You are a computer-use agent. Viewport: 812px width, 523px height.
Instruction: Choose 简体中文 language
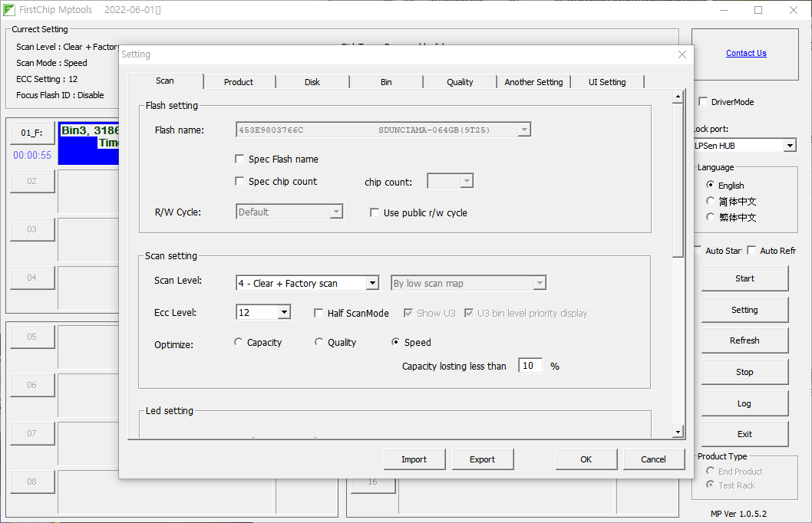pyautogui.click(x=710, y=201)
